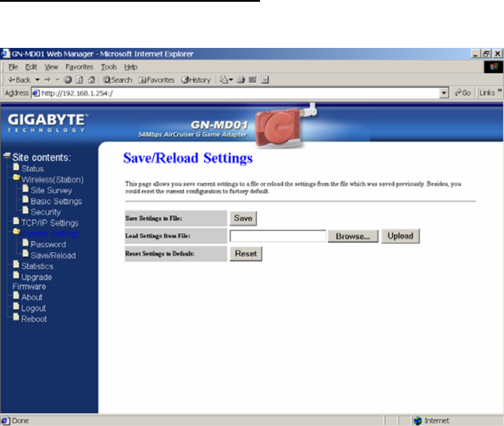Screen dimensions: 504x426
Task: Open the Tools menu
Action: [109, 67]
